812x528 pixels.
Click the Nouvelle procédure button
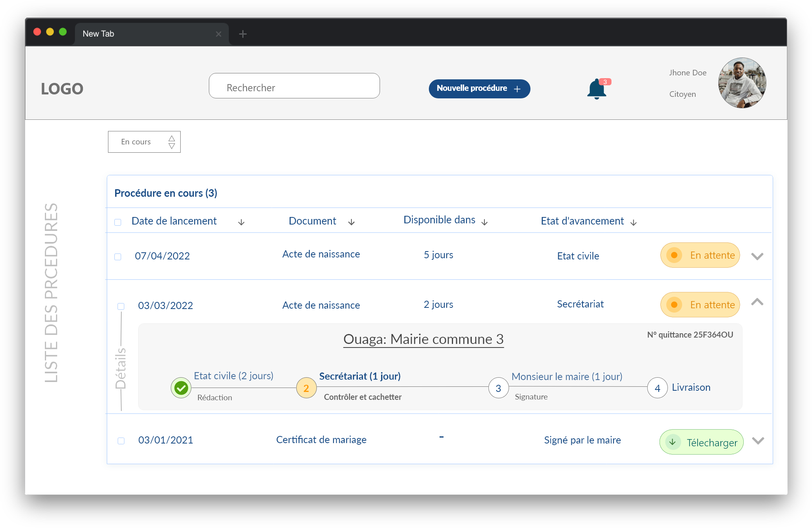click(479, 88)
